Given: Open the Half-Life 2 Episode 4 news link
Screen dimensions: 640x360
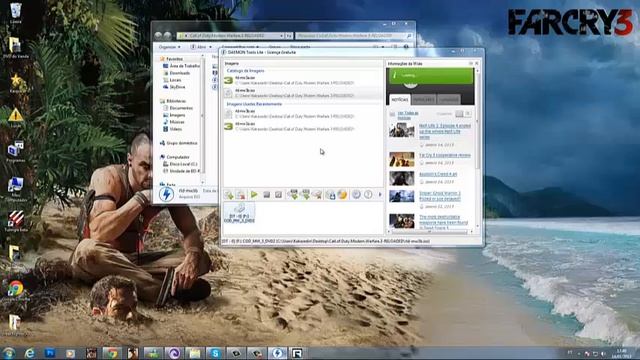Looking at the screenshot, I should pos(444,131).
